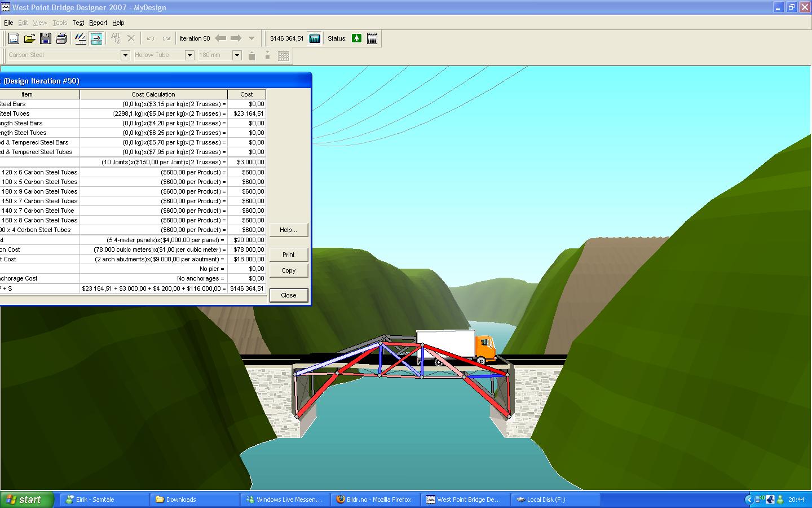Click the network connection tray icon

760,500
